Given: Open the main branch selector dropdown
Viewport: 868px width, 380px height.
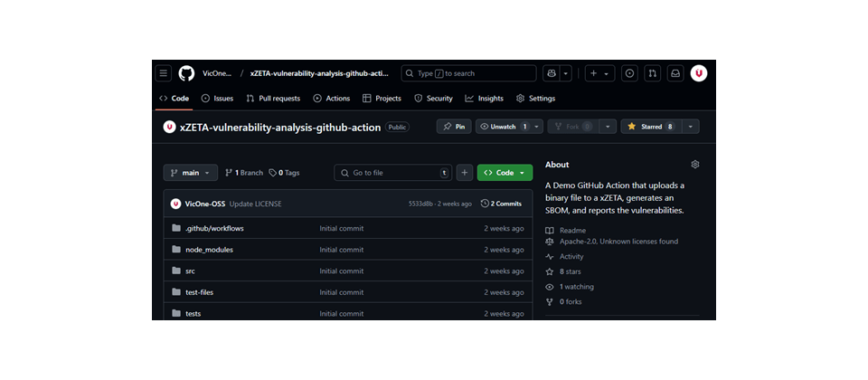Looking at the screenshot, I should (x=191, y=173).
